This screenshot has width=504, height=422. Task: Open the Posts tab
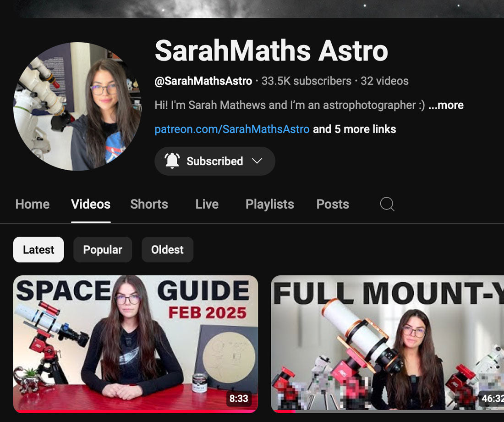click(333, 204)
